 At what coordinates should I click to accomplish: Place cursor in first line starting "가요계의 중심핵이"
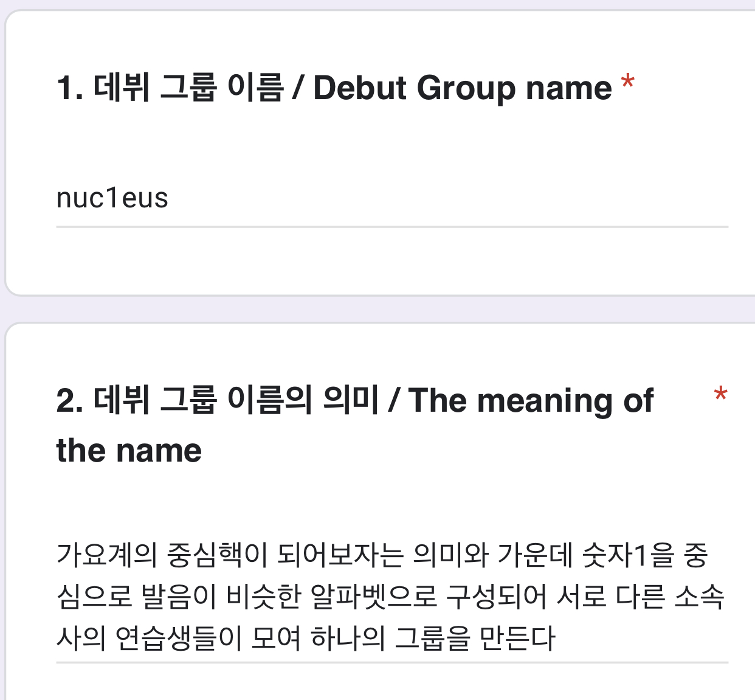382,555
